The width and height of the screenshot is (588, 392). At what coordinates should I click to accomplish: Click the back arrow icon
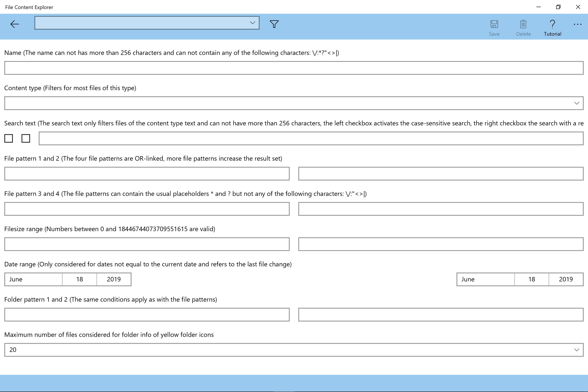coord(14,24)
